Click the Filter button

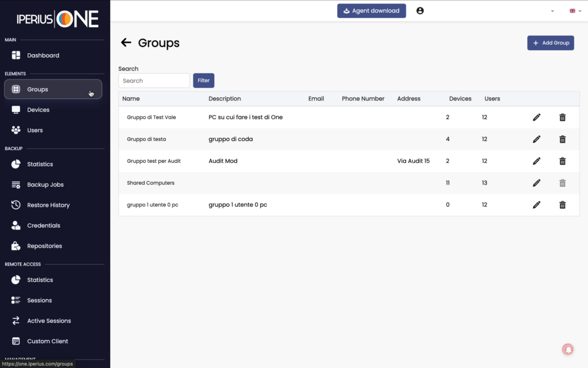pos(204,80)
